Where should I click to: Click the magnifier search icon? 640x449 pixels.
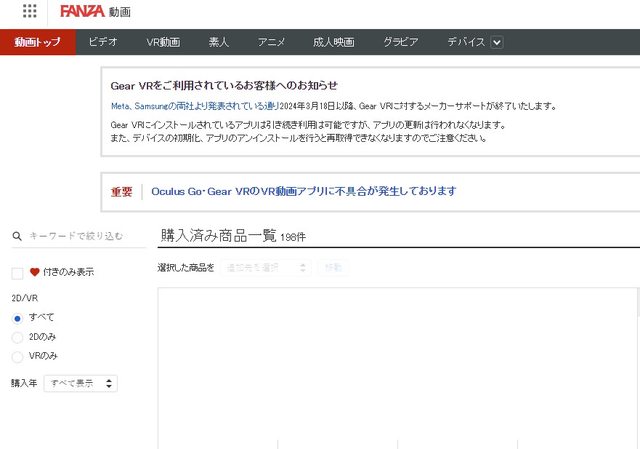[x=17, y=237]
